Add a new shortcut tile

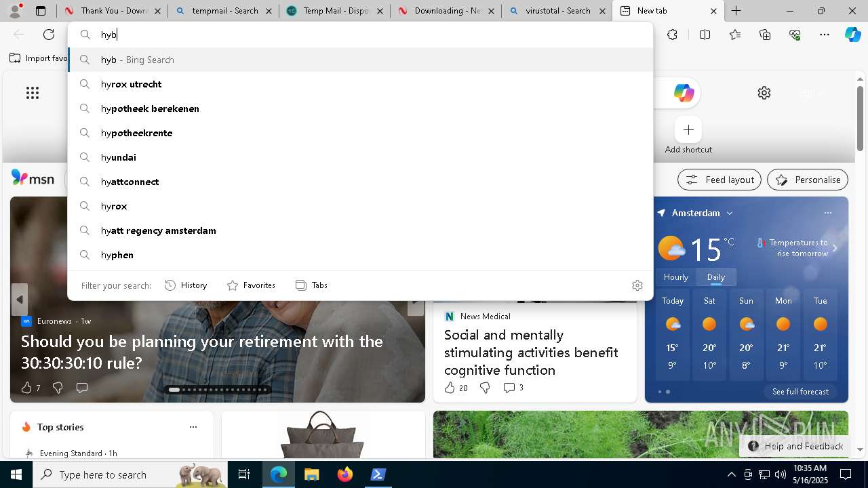pos(688,129)
